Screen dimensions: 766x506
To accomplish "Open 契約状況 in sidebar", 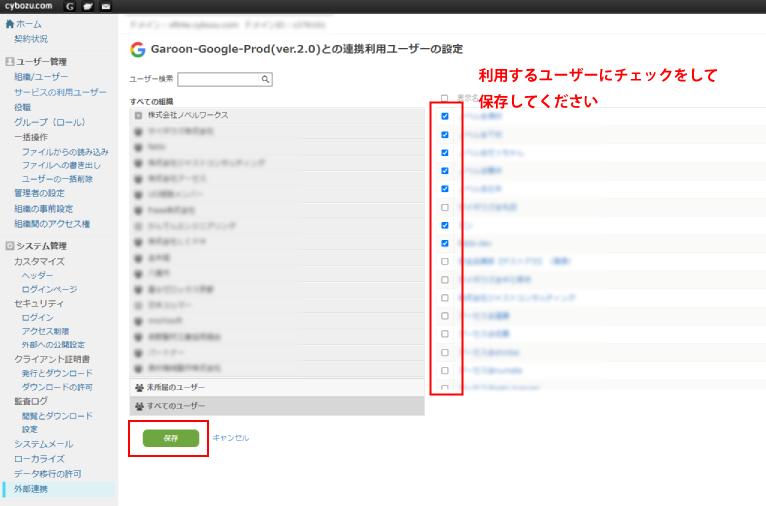I will (31, 39).
